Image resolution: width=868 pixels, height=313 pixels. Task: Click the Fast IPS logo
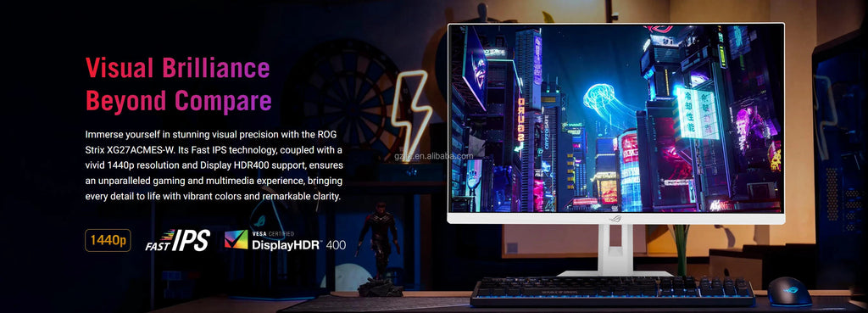pyautogui.click(x=178, y=240)
